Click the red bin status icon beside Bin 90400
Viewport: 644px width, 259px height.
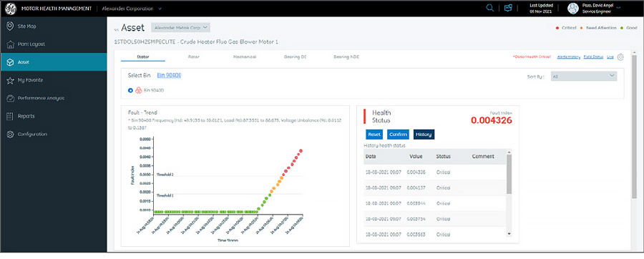138,90
